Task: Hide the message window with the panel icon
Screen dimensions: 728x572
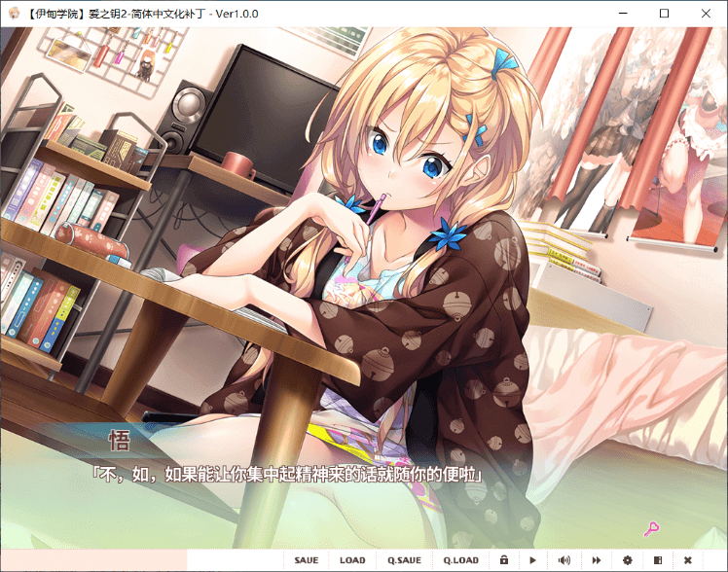Action: click(658, 560)
